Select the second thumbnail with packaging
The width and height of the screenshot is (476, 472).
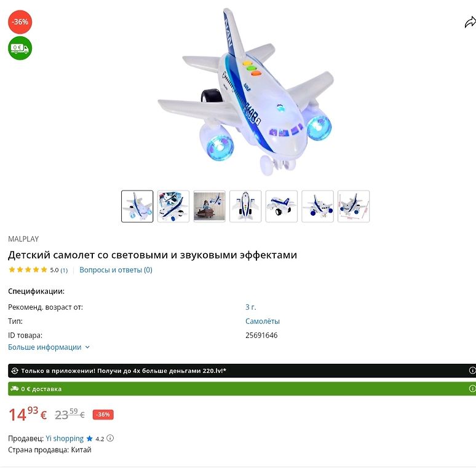click(x=173, y=206)
